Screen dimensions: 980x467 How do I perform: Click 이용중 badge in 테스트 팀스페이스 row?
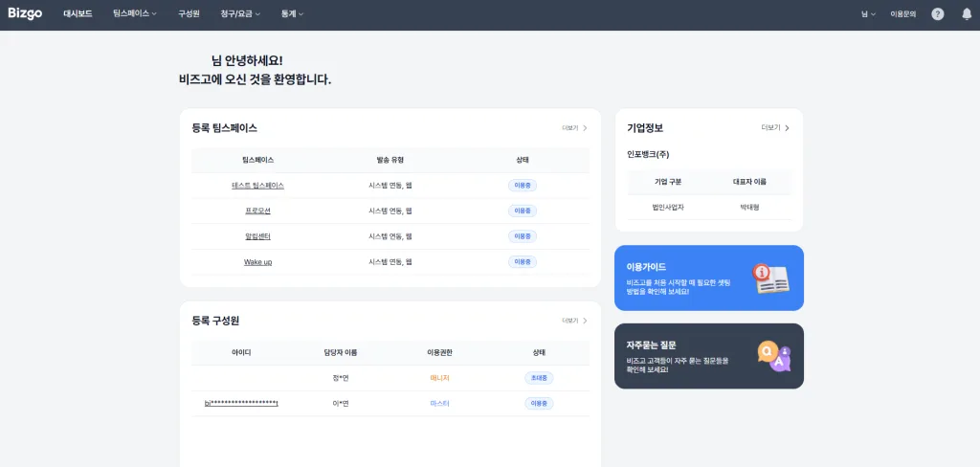click(522, 186)
